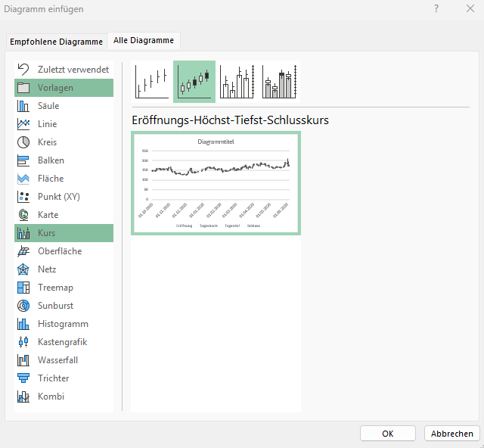Cancel with the Abbrechen button
This screenshot has height=448, width=484.
tap(452, 434)
